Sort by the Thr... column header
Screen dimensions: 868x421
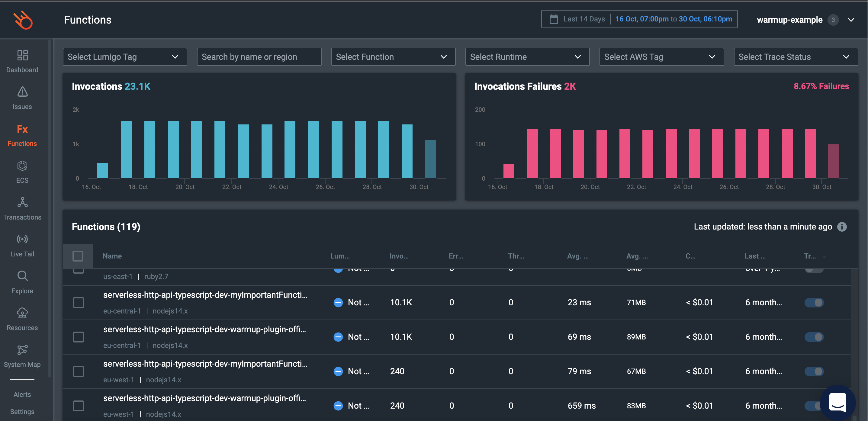tap(516, 256)
